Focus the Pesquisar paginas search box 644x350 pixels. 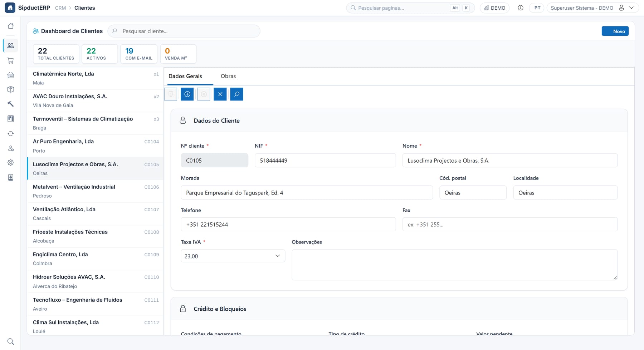coord(410,8)
